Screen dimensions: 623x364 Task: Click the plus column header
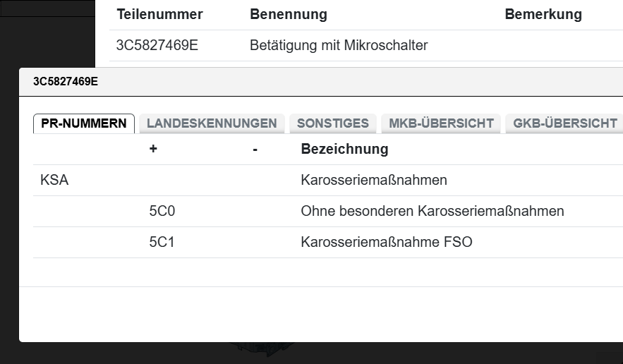153,149
